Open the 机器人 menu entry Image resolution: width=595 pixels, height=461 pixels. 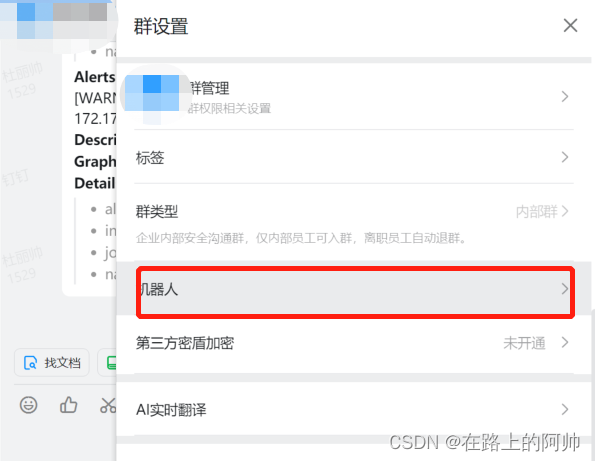(x=355, y=291)
